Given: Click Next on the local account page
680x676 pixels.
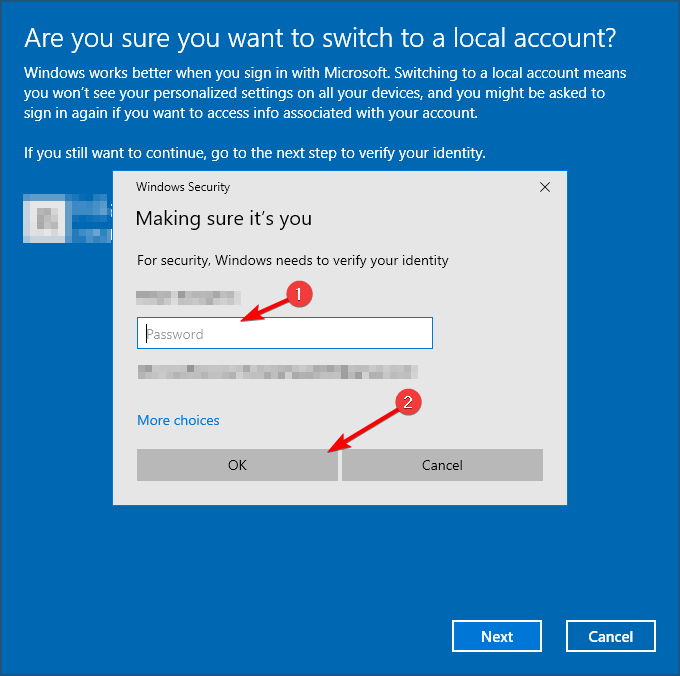Looking at the screenshot, I should coord(497,636).
